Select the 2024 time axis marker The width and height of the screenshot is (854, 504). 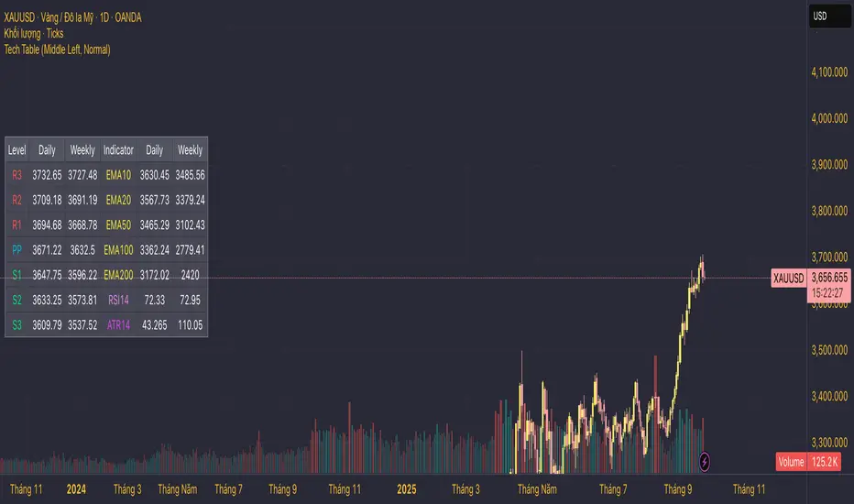tap(78, 490)
